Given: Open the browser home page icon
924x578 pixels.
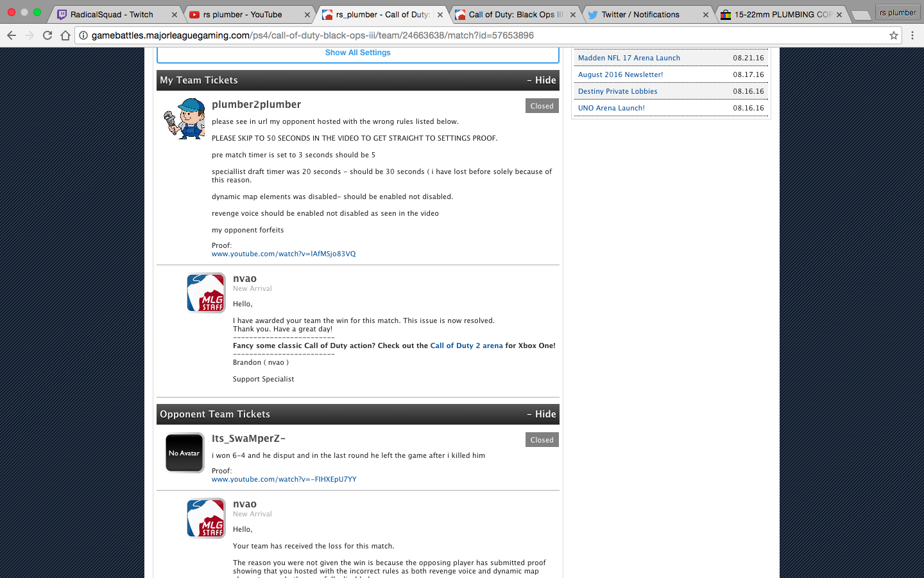Looking at the screenshot, I should [65, 35].
